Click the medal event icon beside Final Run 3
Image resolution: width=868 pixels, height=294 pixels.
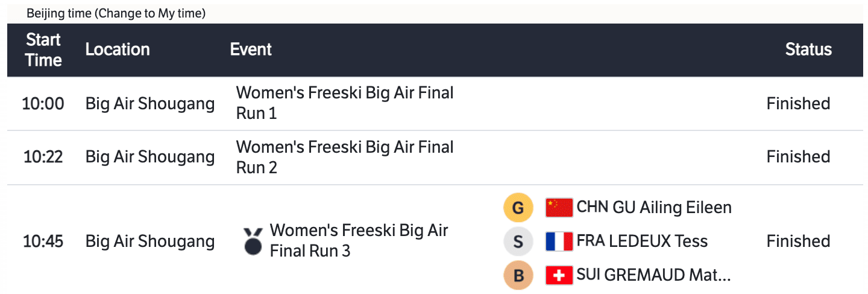tap(253, 240)
